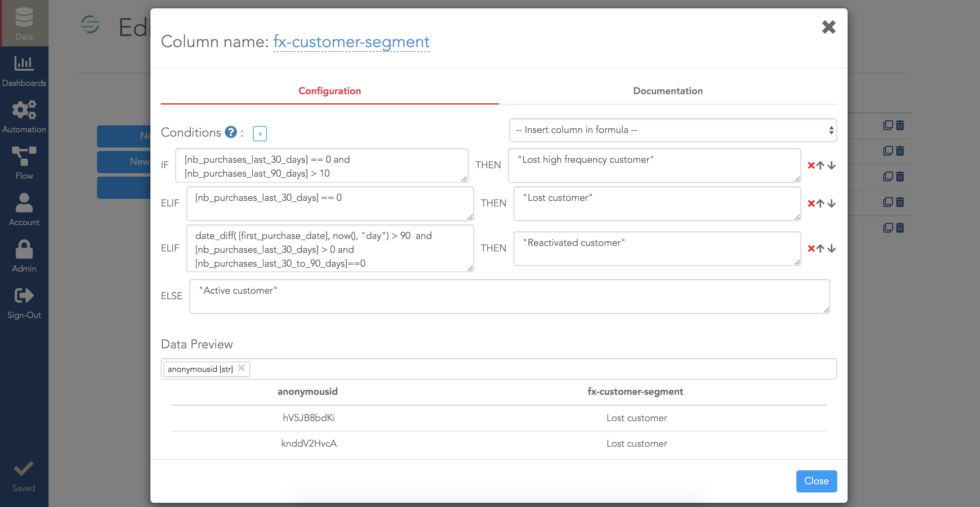Screen dimensions: 980x507
Task: Click the blue Close button
Action: [816, 481]
